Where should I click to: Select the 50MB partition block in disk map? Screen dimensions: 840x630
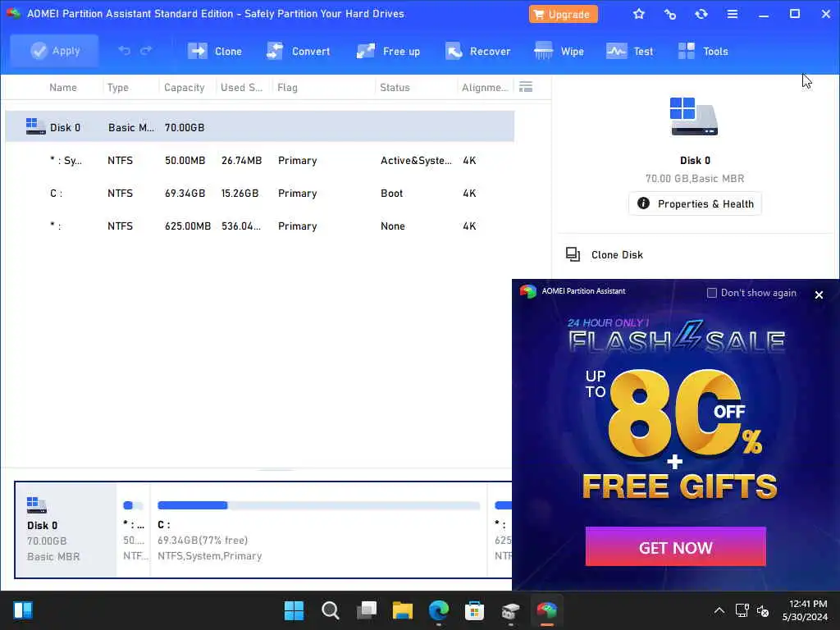(134, 529)
